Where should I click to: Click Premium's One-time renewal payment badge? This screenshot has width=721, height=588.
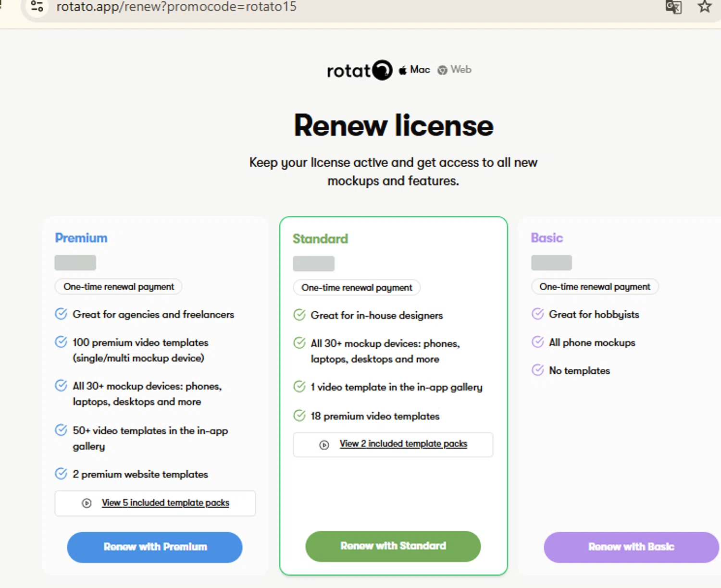119,287
